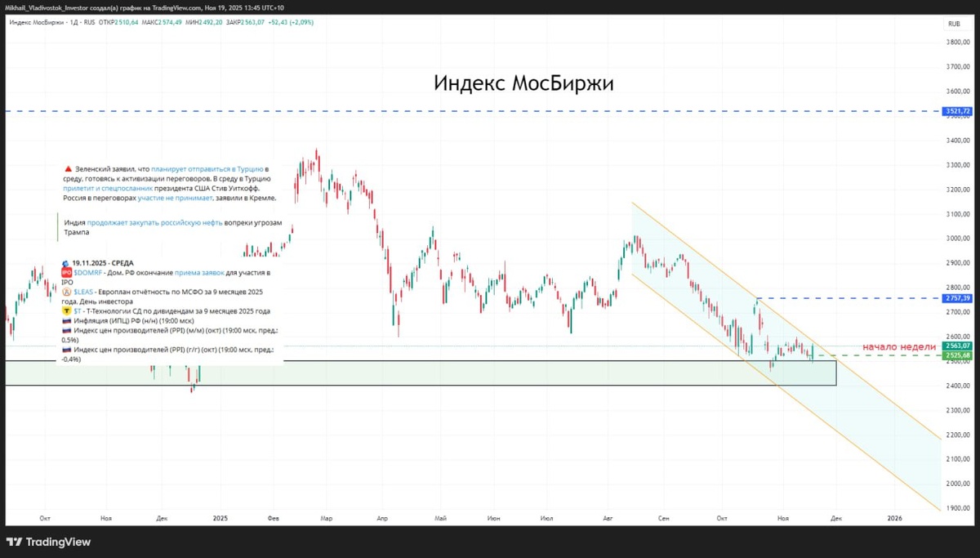Click the Russian flag beside PPI (г/г)
Viewport: 980px width, 558px height.
pos(67,350)
